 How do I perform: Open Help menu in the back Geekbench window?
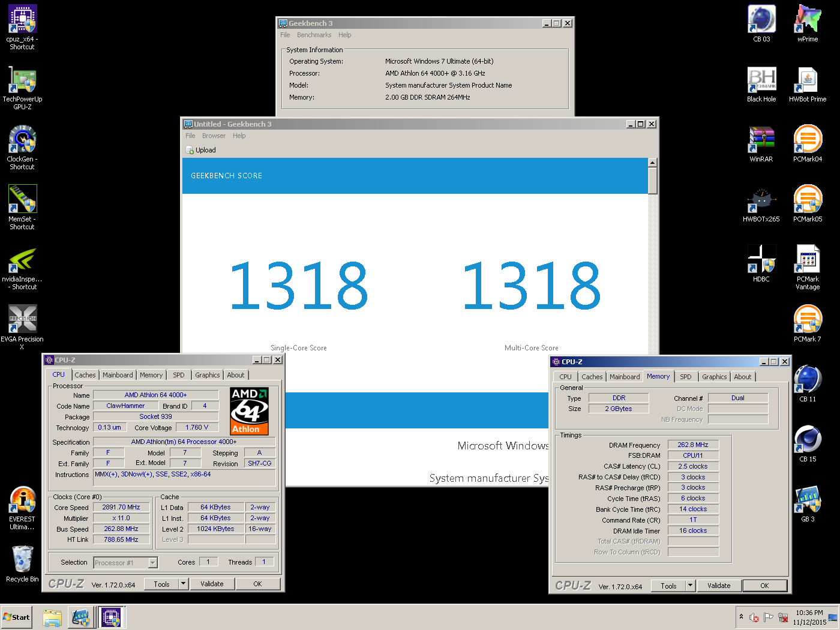pyautogui.click(x=345, y=35)
